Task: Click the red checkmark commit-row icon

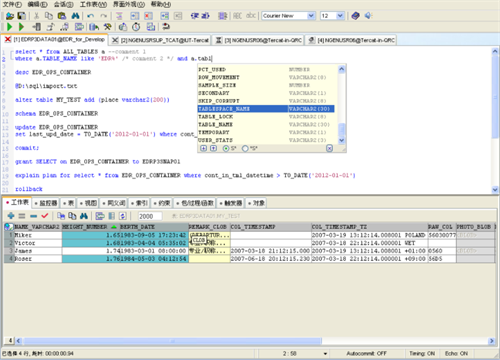Action: [45, 216]
